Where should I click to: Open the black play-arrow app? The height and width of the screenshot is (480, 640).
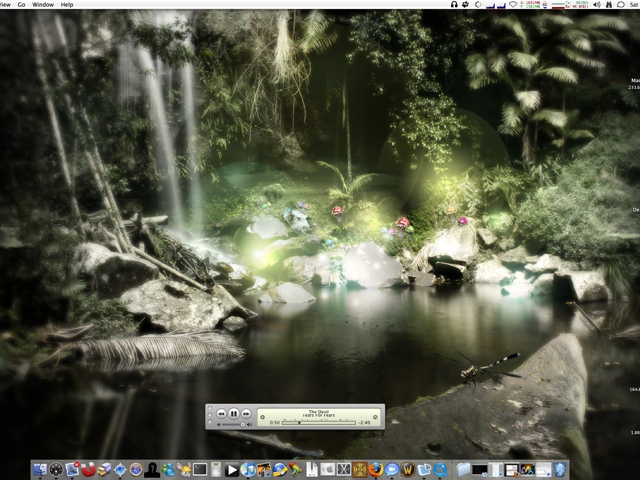point(232,470)
